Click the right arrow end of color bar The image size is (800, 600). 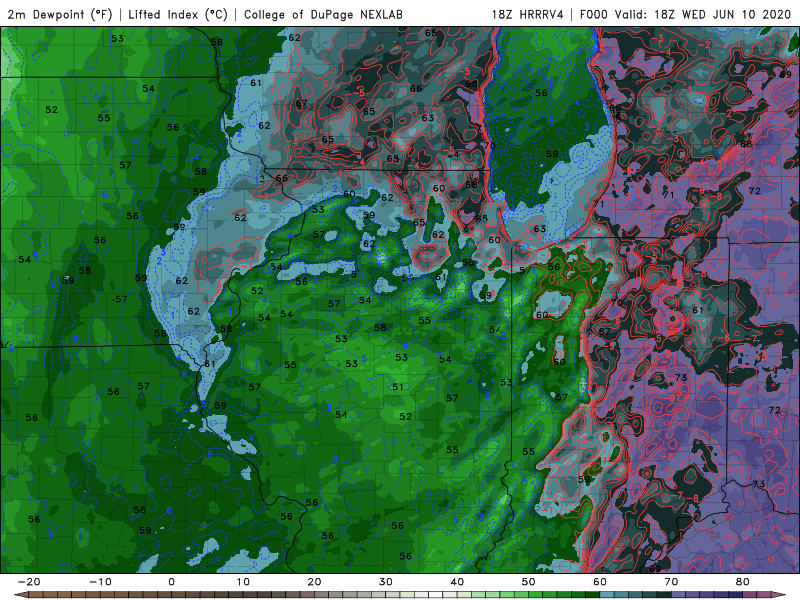pos(779,595)
